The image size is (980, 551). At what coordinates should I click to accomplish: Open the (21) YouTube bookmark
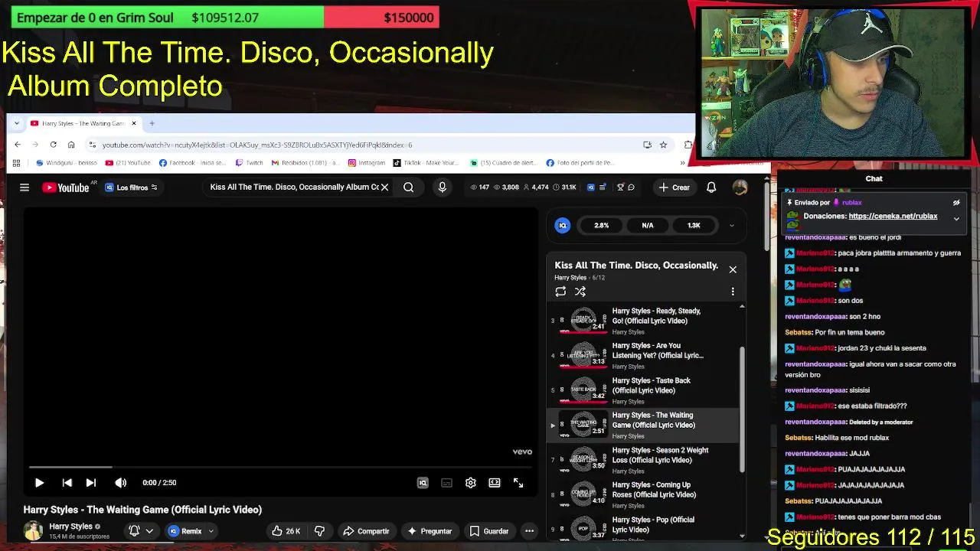point(128,163)
